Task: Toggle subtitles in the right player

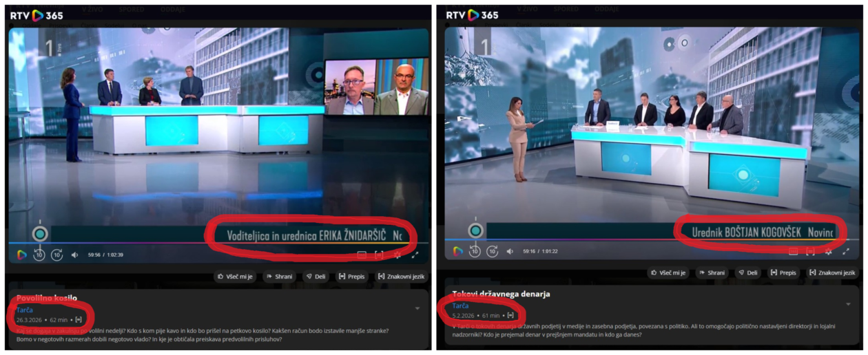Action: (x=793, y=252)
